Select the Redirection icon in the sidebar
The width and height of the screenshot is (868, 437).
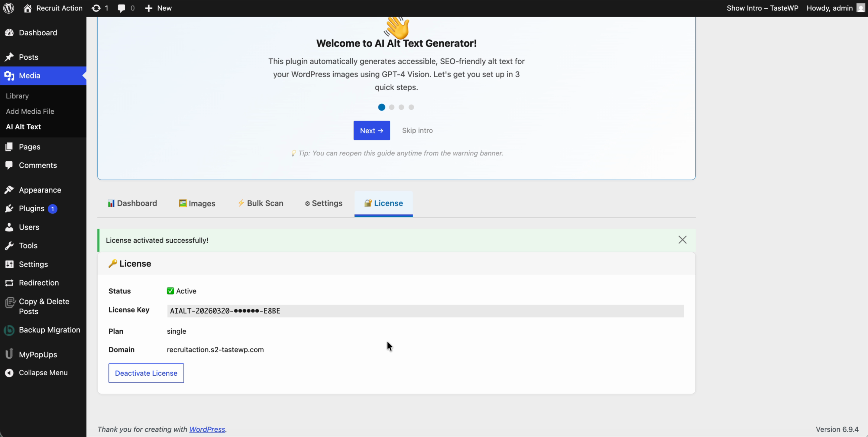[10, 282]
